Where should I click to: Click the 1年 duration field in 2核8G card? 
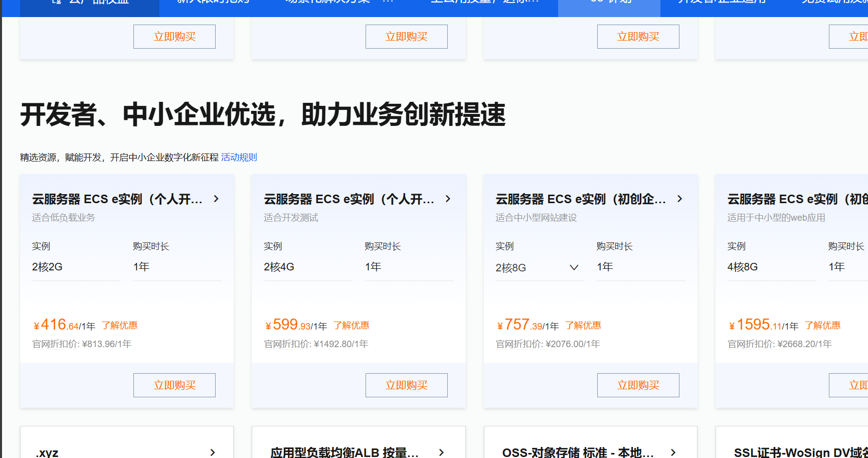tap(640, 267)
